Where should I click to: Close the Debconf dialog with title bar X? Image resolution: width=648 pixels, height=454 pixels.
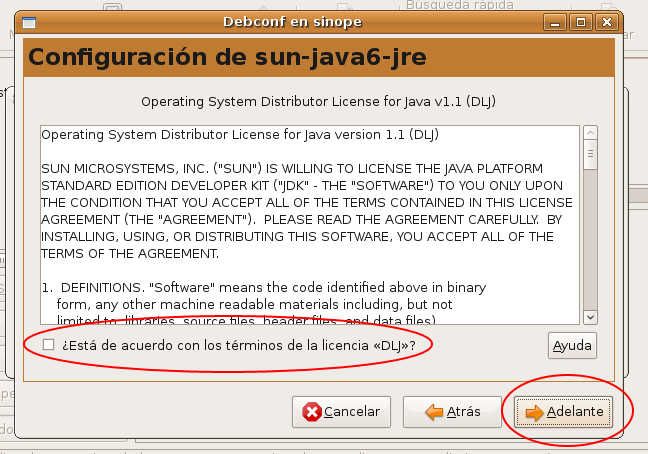point(606,21)
